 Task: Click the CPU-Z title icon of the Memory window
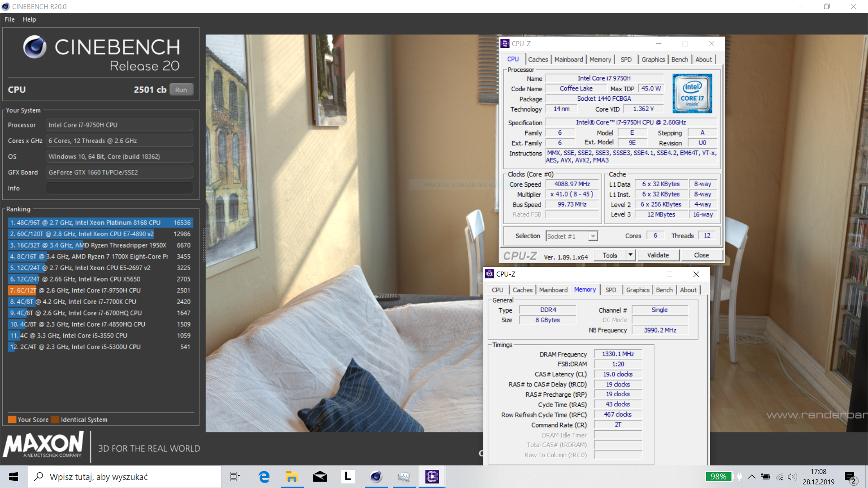click(490, 274)
